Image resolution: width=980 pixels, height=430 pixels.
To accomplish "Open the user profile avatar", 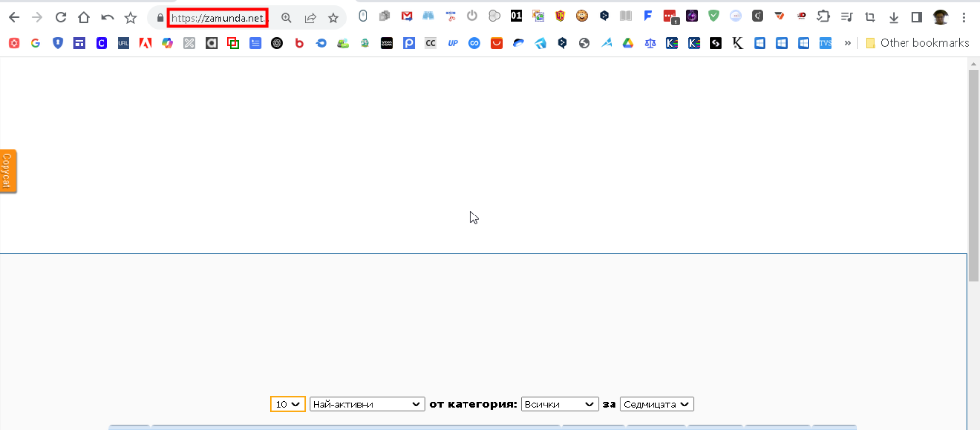I will [940, 17].
